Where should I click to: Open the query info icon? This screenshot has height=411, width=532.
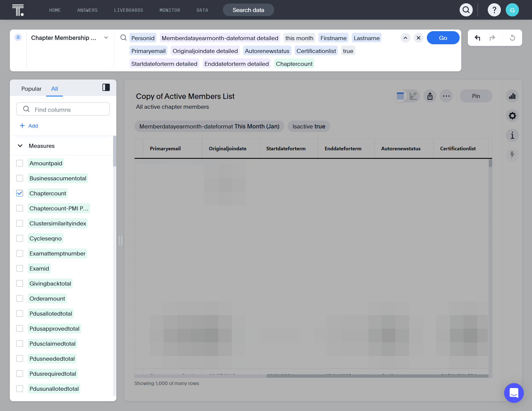pyautogui.click(x=512, y=135)
